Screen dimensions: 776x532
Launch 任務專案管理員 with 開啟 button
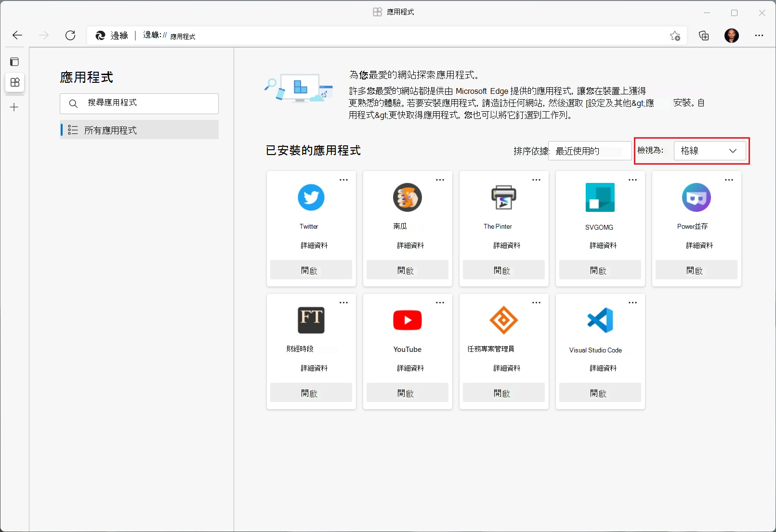click(504, 393)
